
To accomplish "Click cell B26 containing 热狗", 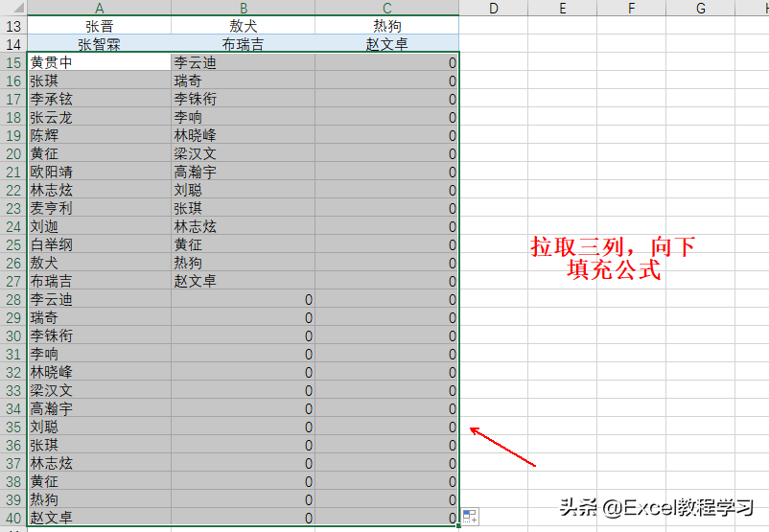I will (x=244, y=263).
